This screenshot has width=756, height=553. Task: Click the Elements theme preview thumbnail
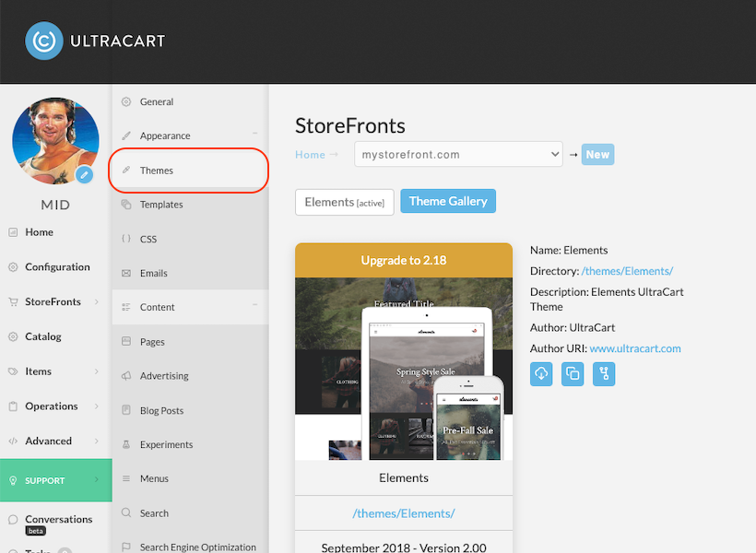click(x=404, y=369)
